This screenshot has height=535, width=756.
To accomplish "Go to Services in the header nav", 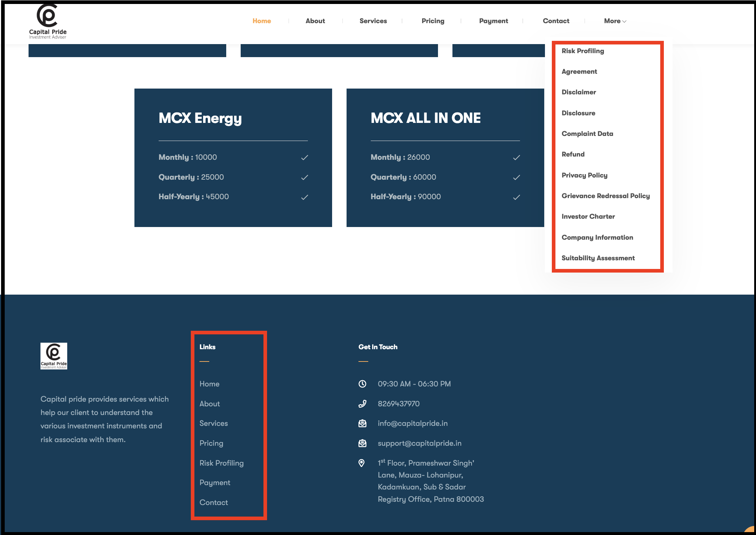I will [373, 21].
